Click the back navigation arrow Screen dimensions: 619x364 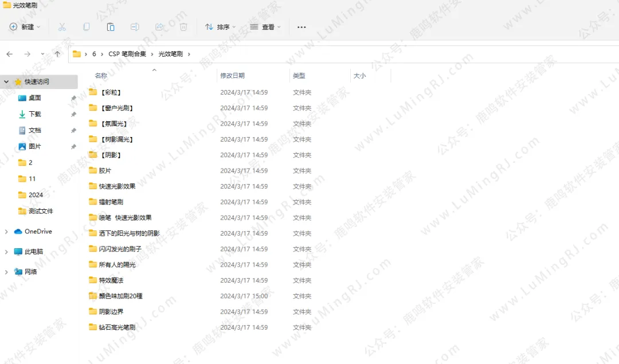[10, 54]
